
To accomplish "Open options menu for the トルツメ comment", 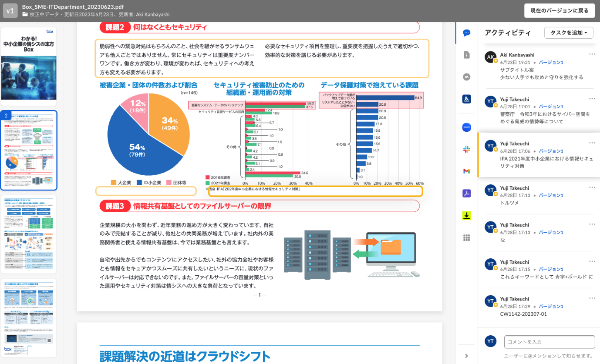I will (x=592, y=187).
